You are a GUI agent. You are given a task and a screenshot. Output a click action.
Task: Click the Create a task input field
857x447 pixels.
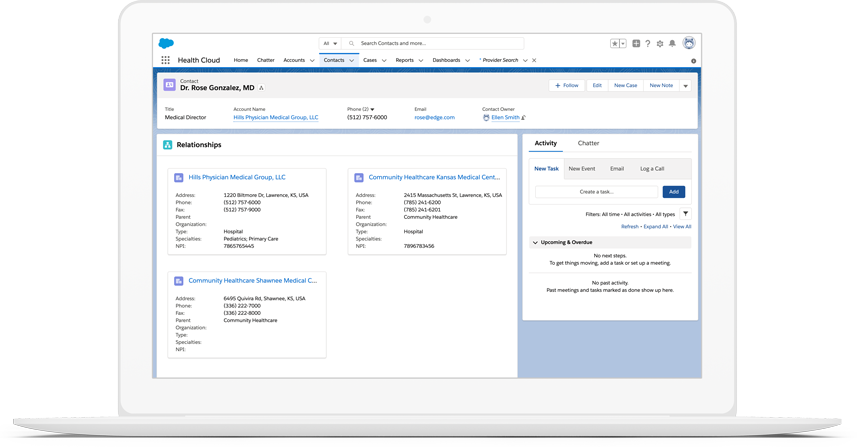(x=597, y=192)
